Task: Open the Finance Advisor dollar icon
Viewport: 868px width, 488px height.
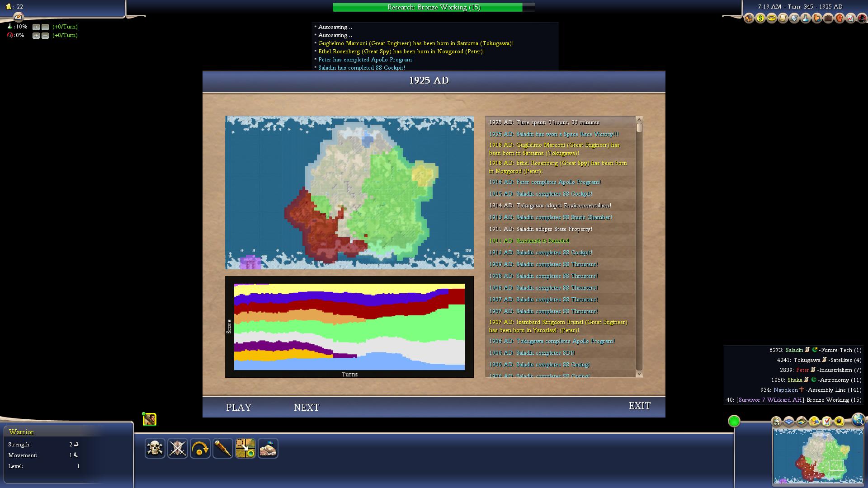Action: point(760,18)
